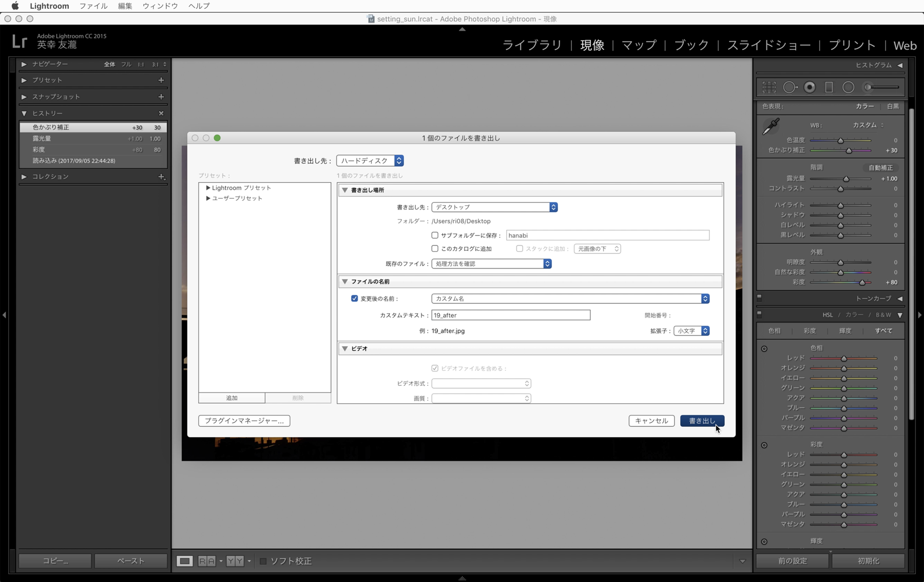The width and height of the screenshot is (924, 582).
Task: Switch to the ライブラリ module
Action: (x=532, y=45)
